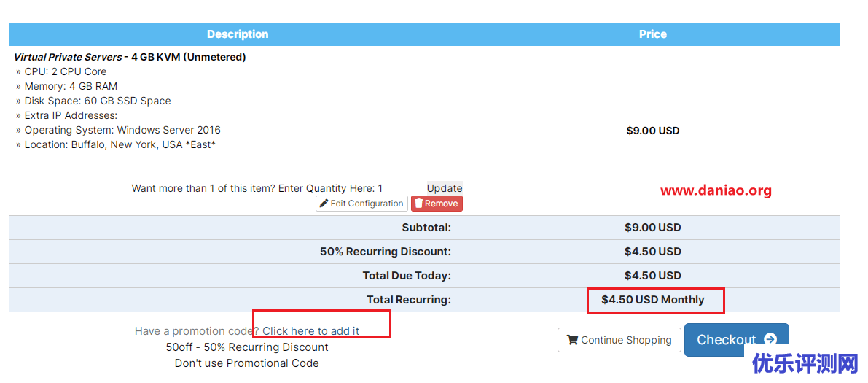Select the 'Total Due Today:' label
Viewport: 868px width, 383px height.
(407, 276)
